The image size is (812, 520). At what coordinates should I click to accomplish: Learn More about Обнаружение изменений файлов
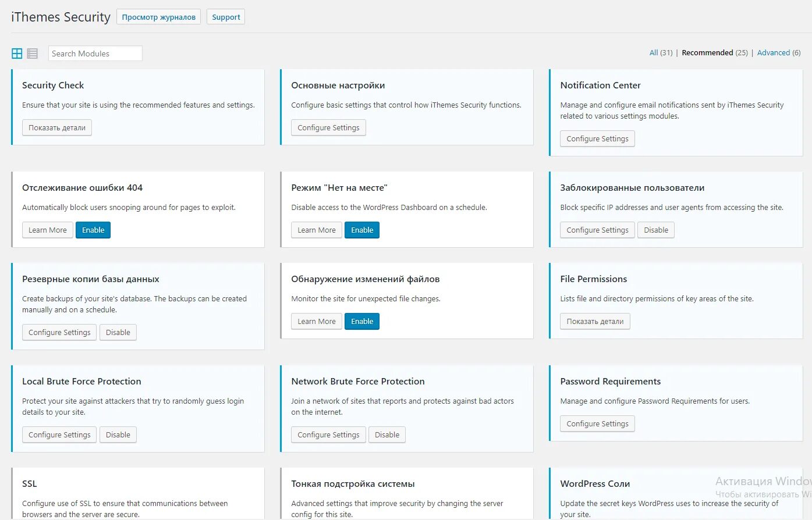[317, 322]
